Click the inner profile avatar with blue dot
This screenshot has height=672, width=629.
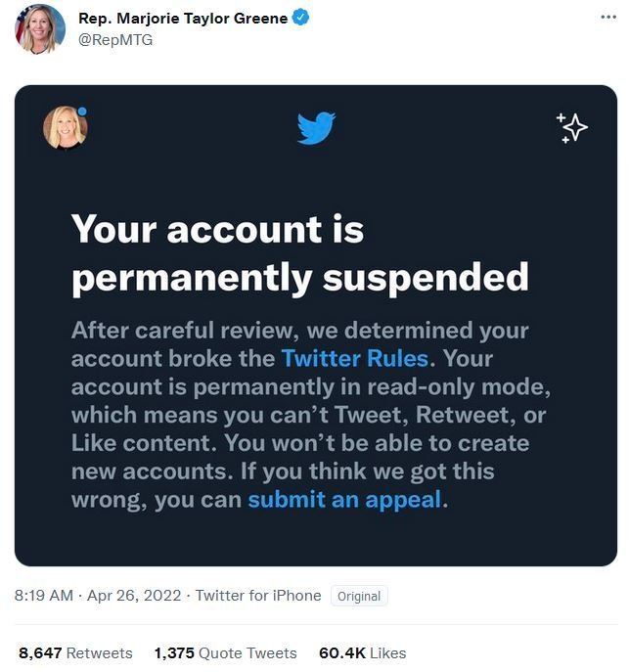point(66,127)
